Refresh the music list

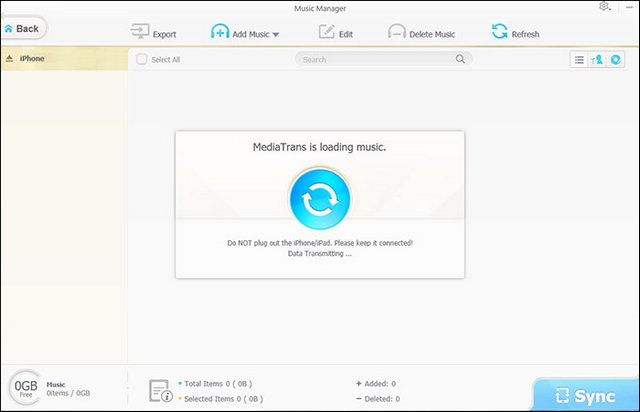[x=499, y=33]
